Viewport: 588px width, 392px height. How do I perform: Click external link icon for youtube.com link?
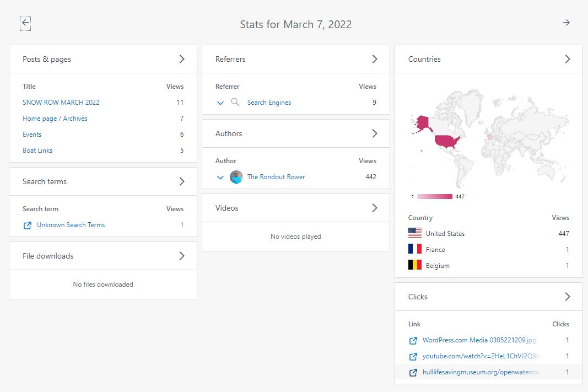(x=413, y=356)
